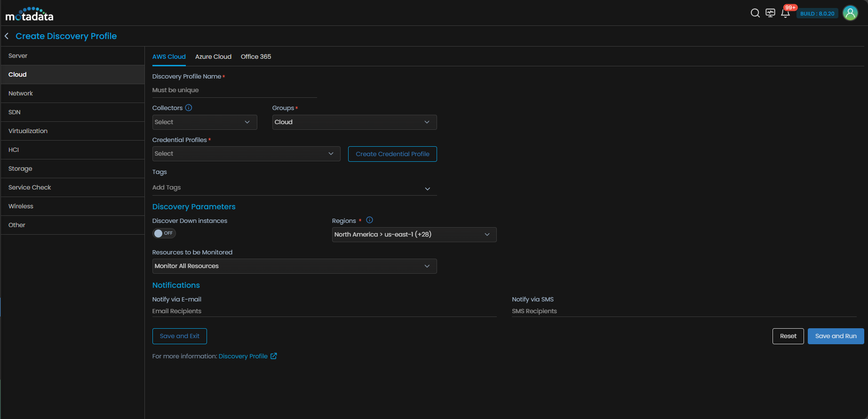Click the BUILD : 8.0.20 badge

pos(817,14)
